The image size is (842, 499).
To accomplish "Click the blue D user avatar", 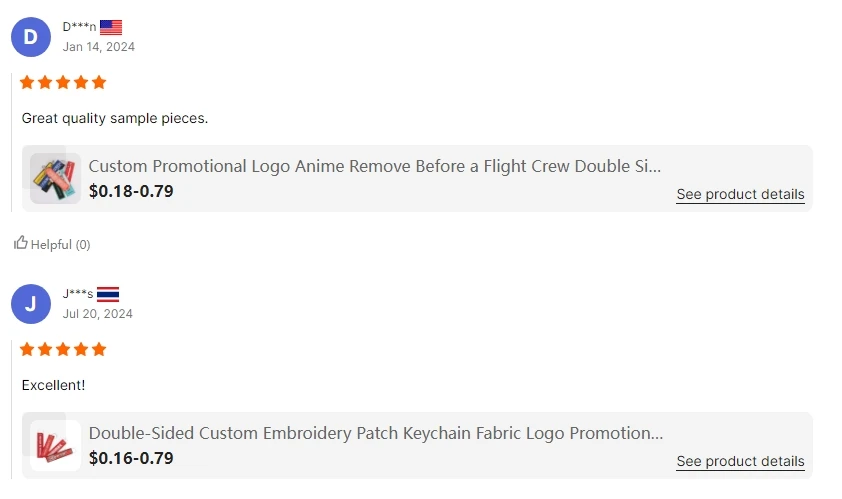I will coord(30,37).
